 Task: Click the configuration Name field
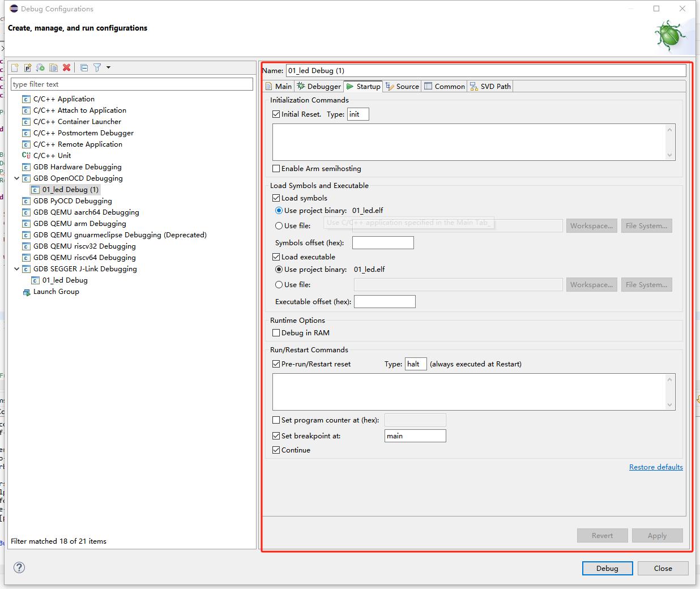pos(486,70)
